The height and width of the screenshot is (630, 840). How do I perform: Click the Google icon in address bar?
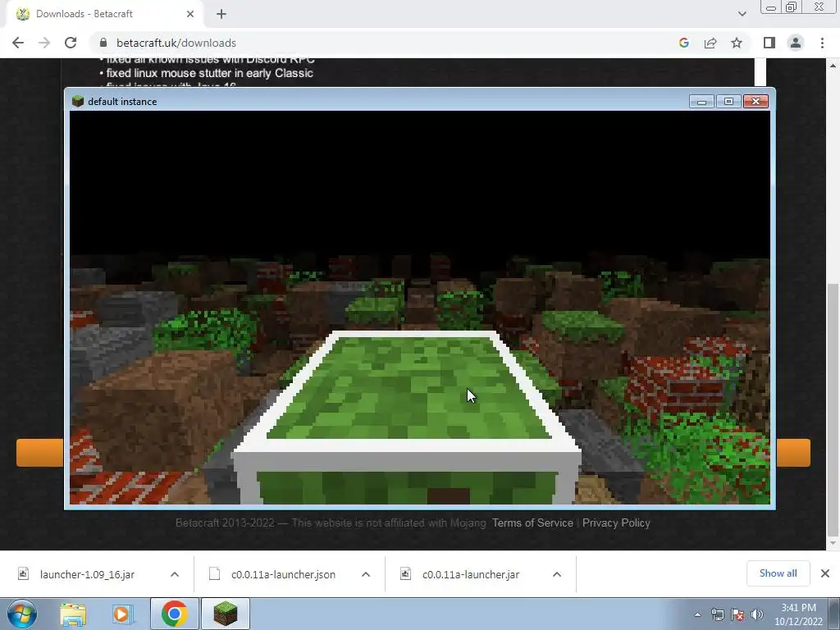click(683, 43)
